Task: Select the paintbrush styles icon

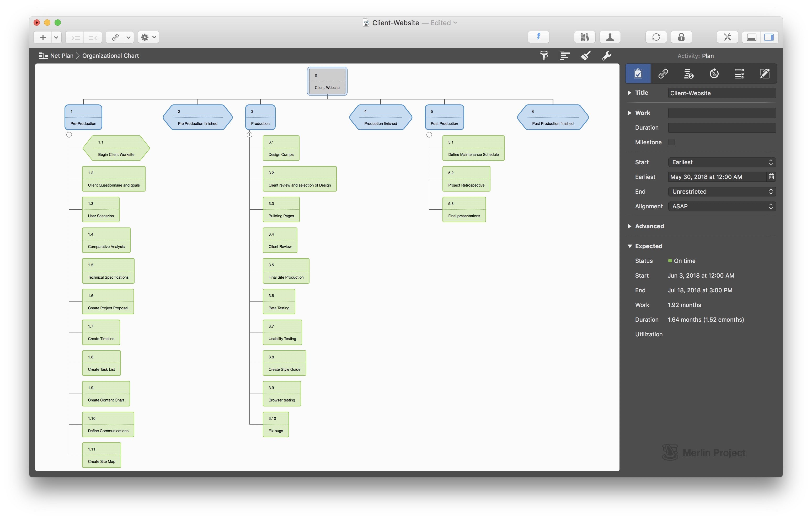Action: click(x=586, y=56)
